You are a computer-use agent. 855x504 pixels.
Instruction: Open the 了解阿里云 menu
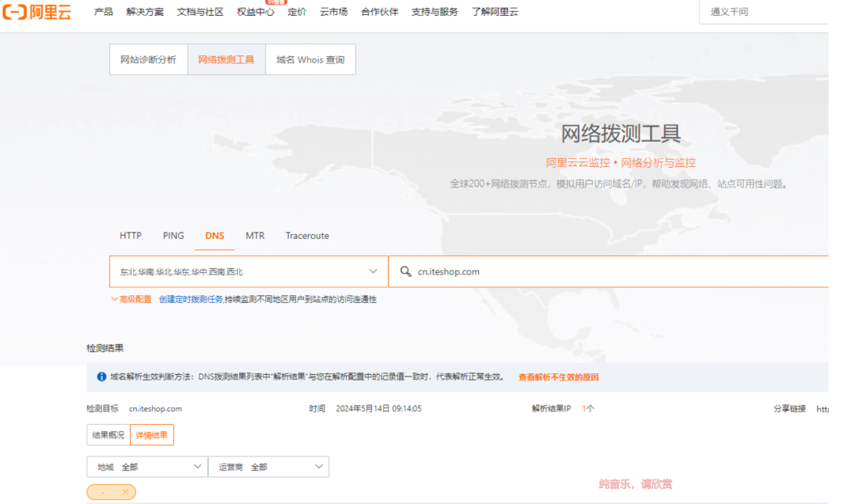[495, 11]
